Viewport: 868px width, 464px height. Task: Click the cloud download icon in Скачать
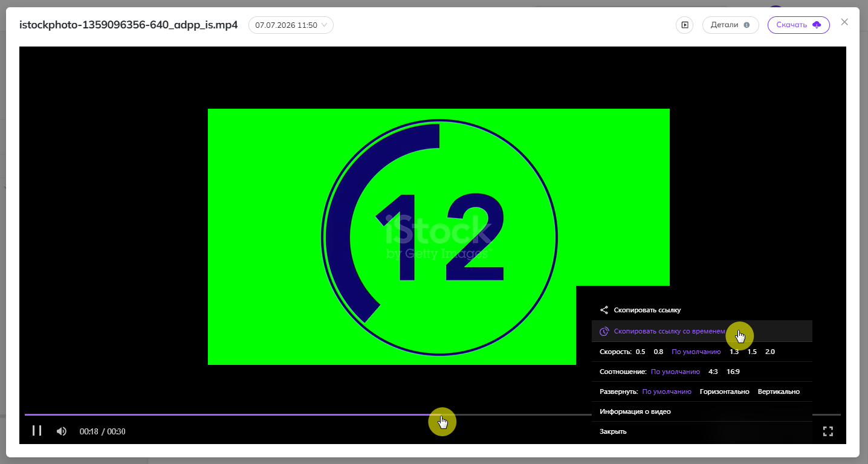(x=817, y=25)
